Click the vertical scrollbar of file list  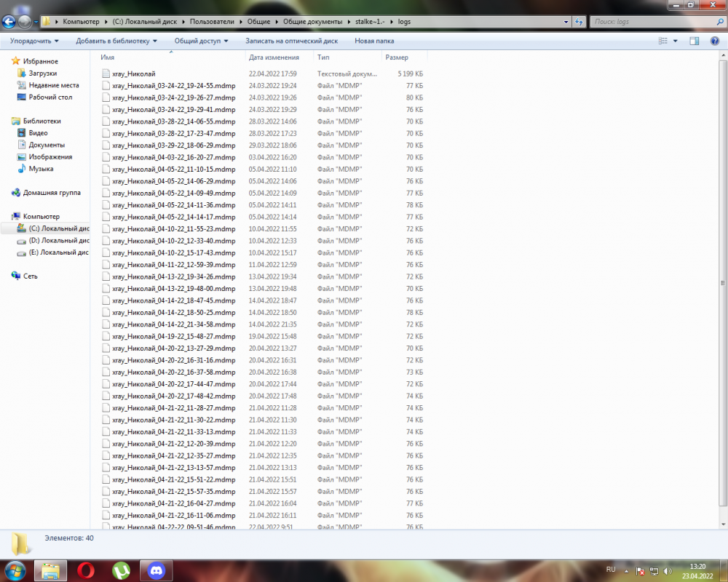(x=723, y=283)
